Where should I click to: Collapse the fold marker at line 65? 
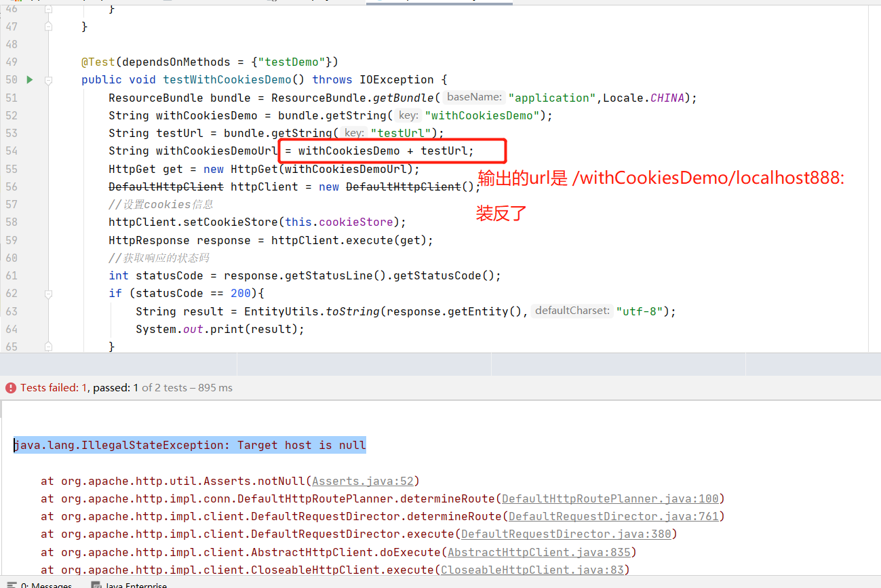[x=47, y=346]
